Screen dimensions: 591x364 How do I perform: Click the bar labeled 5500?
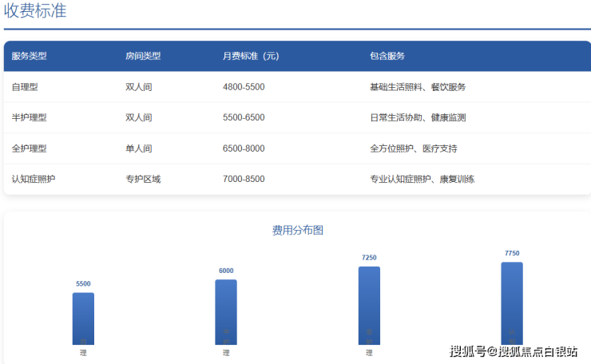(x=83, y=318)
